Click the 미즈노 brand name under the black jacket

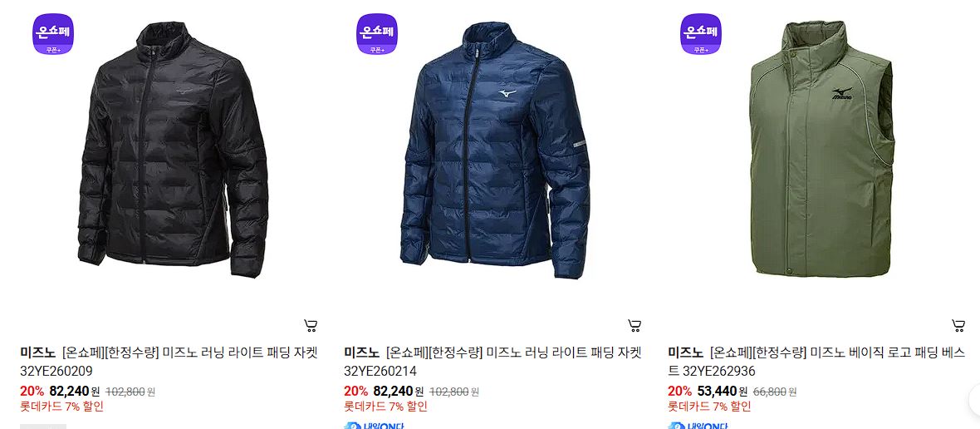tap(38, 353)
